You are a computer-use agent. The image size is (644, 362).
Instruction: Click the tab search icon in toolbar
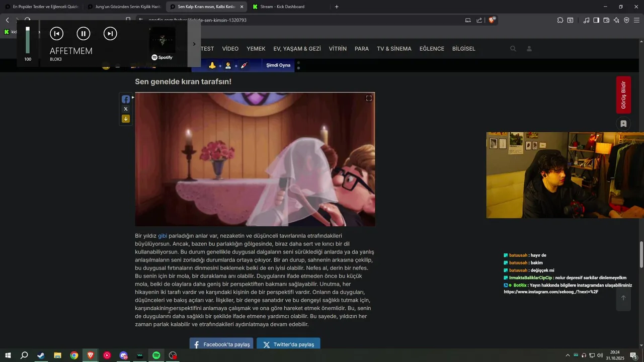tap(570, 20)
